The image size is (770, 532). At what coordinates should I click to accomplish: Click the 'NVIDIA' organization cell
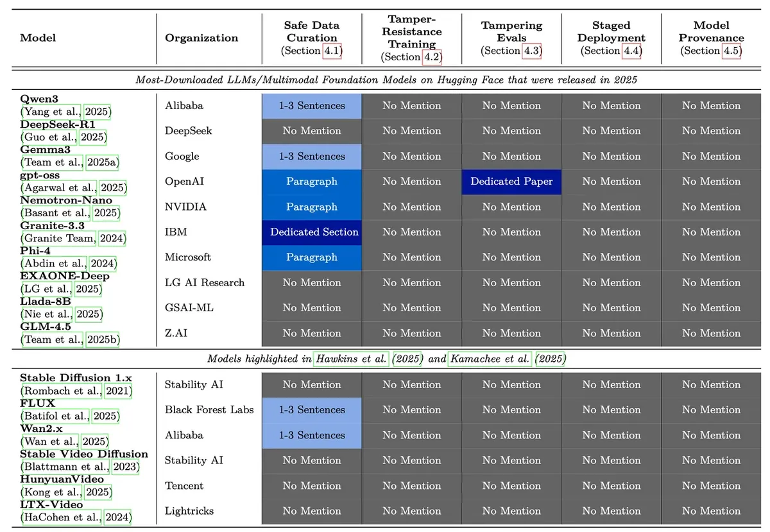coord(184,207)
